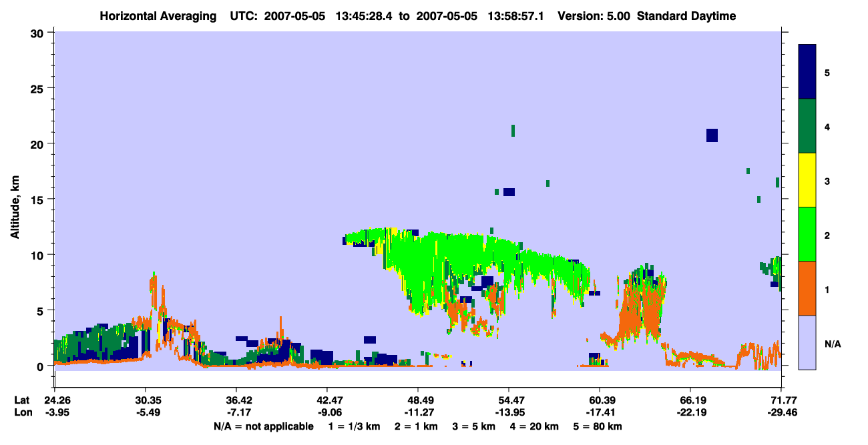Click longitude value -13.95
This screenshot has height=445, width=868.
click(509, 412)
